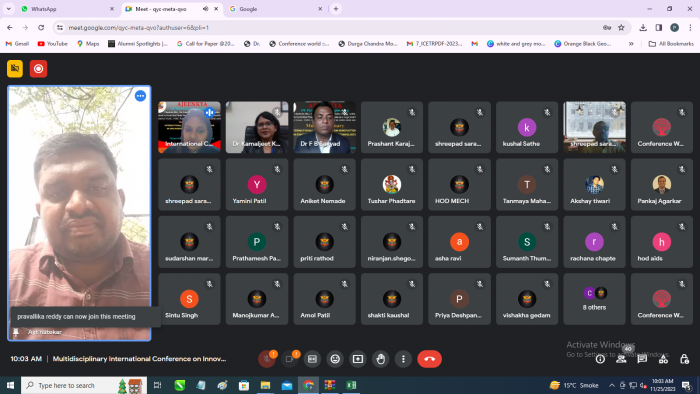Toggle closed captions button
Image resolution: width=700 pixels, height=394 pixels.
point(312,359)
